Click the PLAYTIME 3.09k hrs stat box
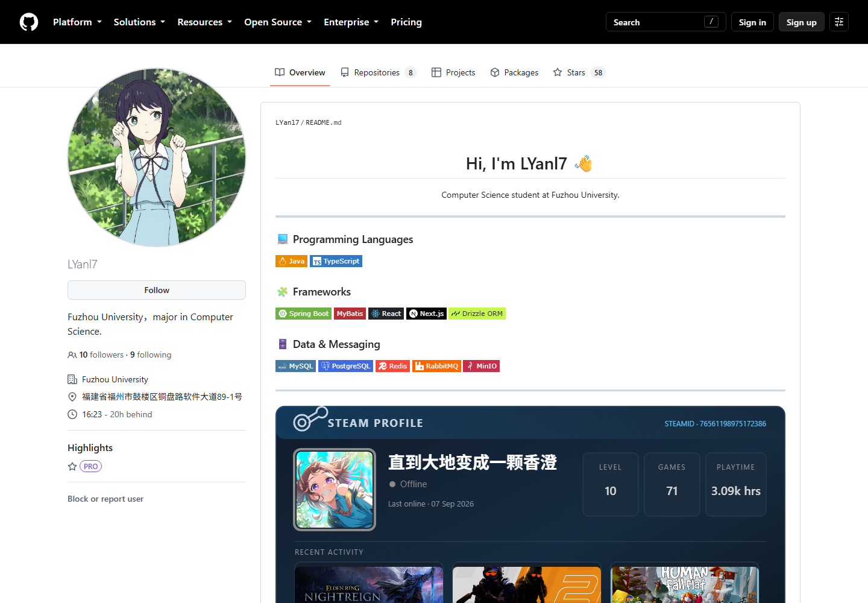This screenshot has width=868, height=603. [736, 484]
